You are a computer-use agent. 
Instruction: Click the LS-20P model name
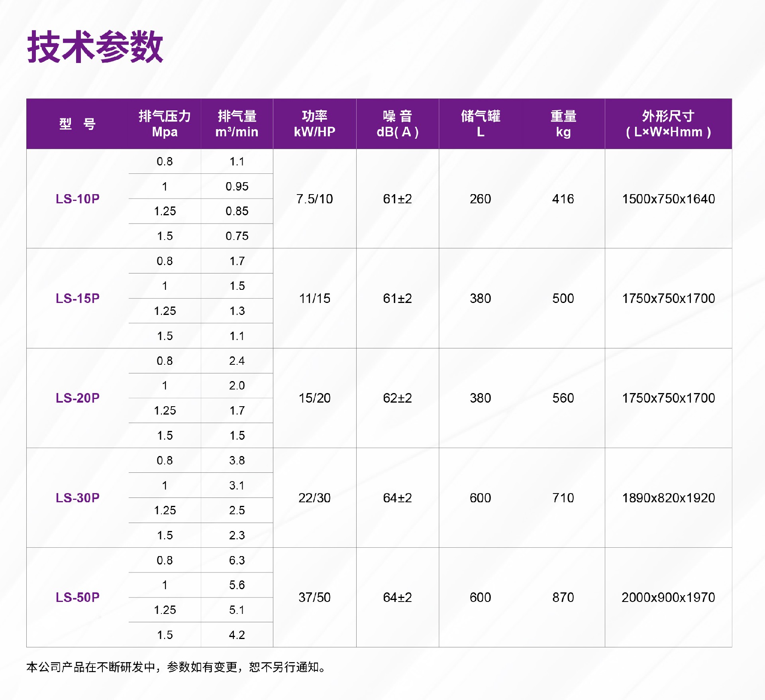pyautogui.click(x=77, y=398)
